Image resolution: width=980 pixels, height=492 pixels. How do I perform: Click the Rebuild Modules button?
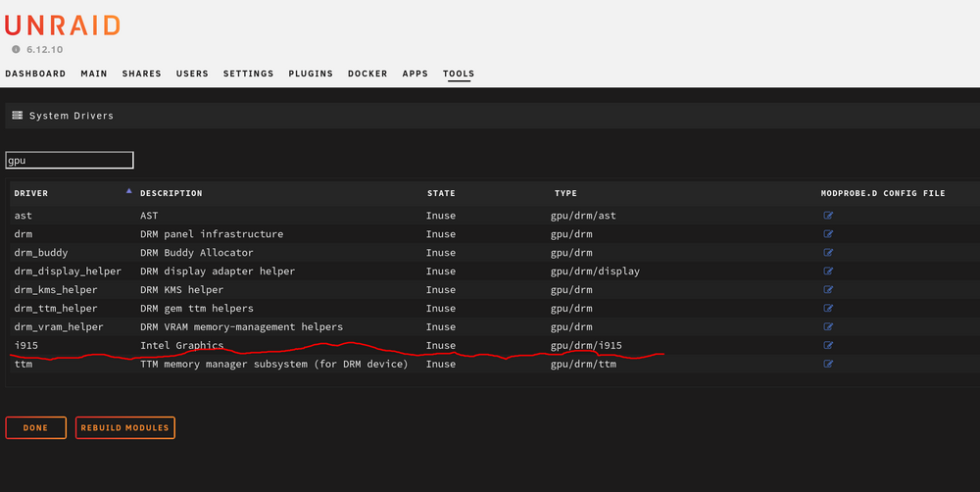click(125, 427)
